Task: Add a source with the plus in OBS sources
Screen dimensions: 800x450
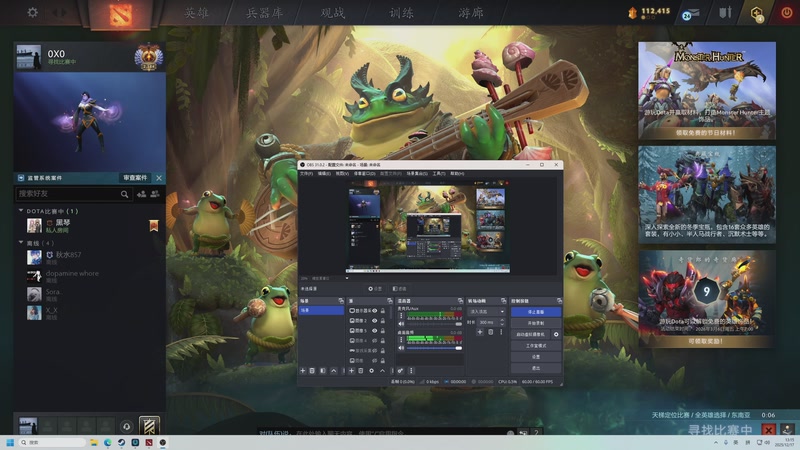Action: pyautogui.click(x=352, y=370)
